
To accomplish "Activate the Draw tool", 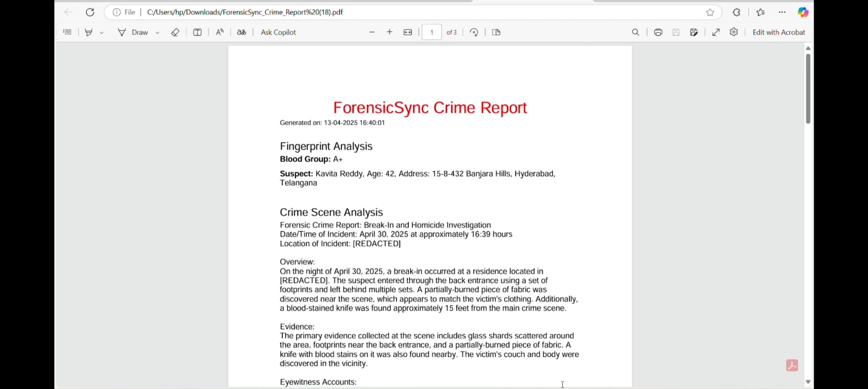I will pyautogui.click(x=133, y=32).
